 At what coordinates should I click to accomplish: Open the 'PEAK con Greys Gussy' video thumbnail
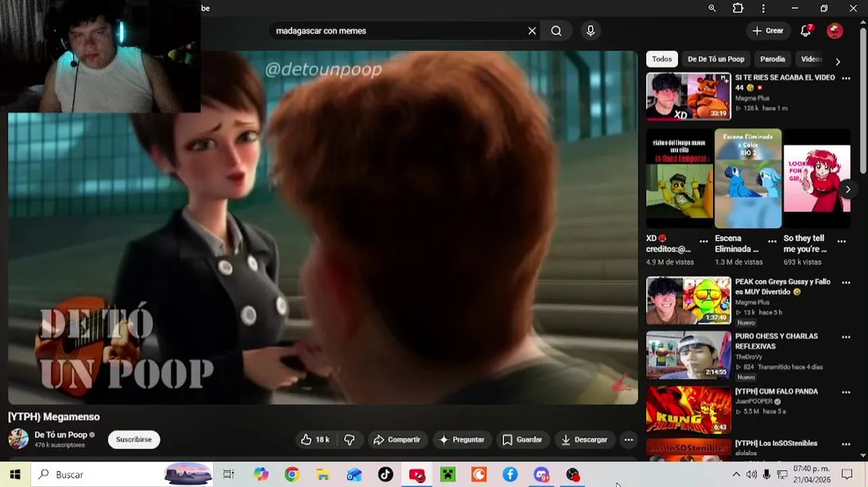(x=688, y=300)
